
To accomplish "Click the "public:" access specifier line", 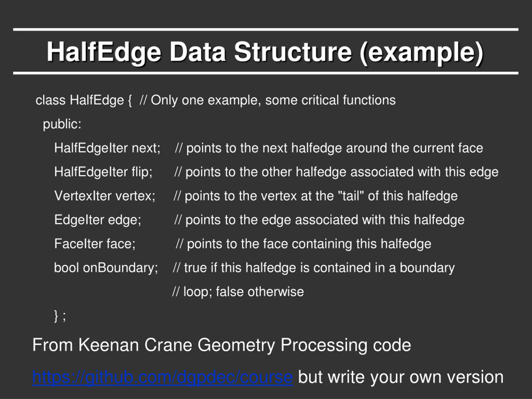I will tap(62, 124).
